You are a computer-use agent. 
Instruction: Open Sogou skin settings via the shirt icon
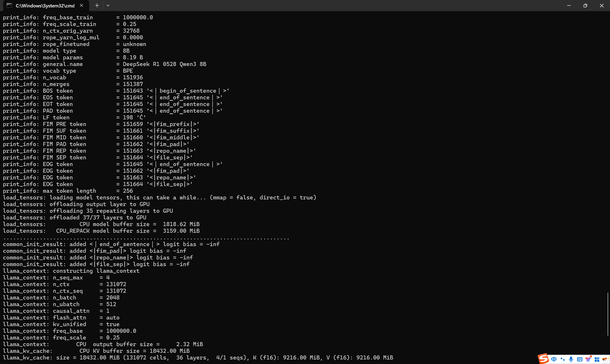point(588,359)
